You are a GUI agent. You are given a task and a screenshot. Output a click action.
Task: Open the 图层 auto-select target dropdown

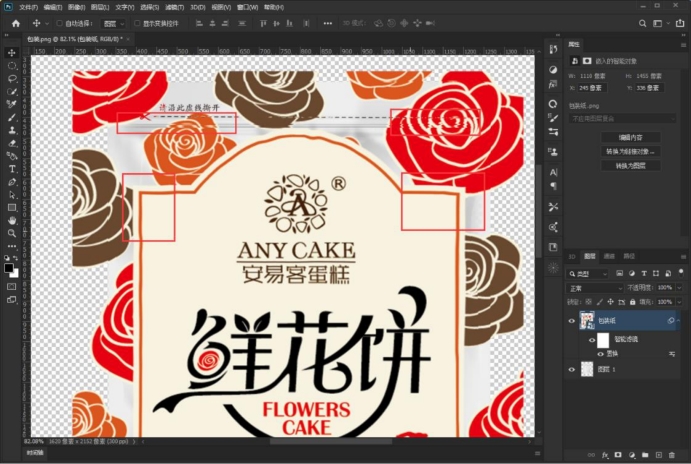point(114,23)
